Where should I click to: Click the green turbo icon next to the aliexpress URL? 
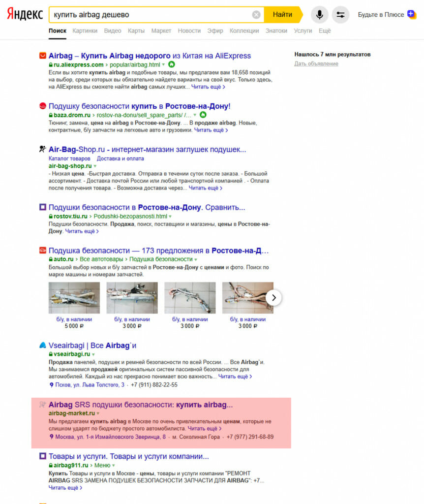pyautogui.click(x=172, y=64)
